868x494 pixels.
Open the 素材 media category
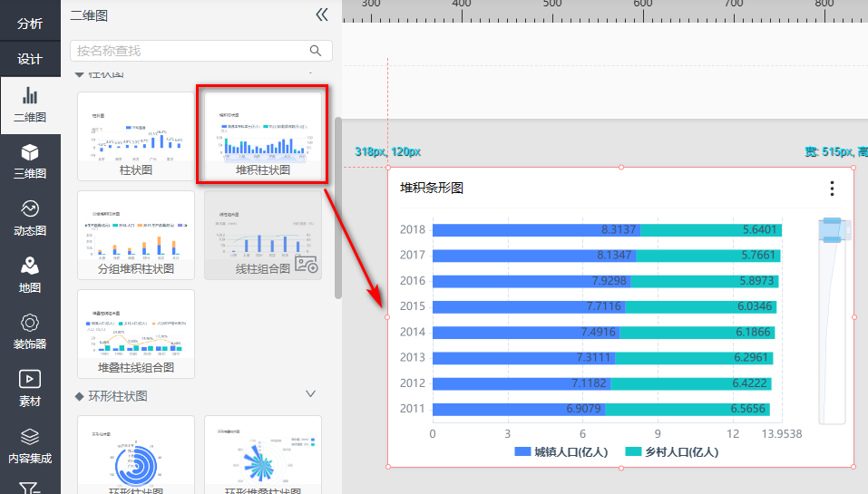30,388
